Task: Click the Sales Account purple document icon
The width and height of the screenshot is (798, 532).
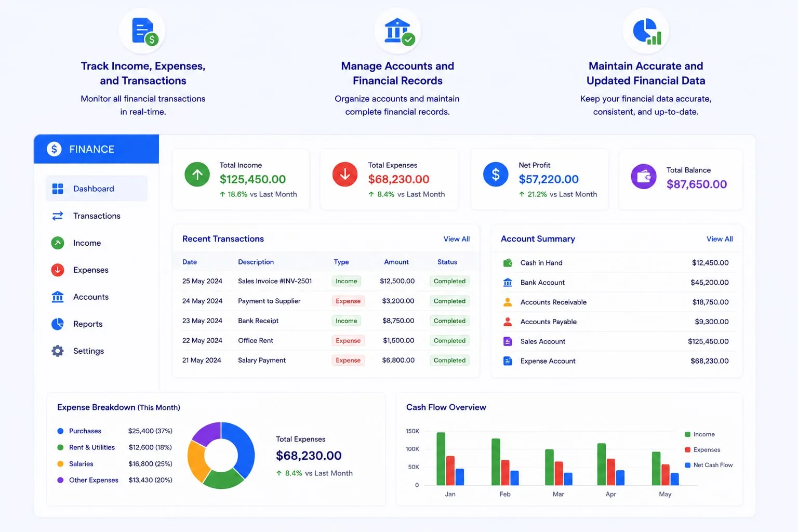Action: coord(508,341)
